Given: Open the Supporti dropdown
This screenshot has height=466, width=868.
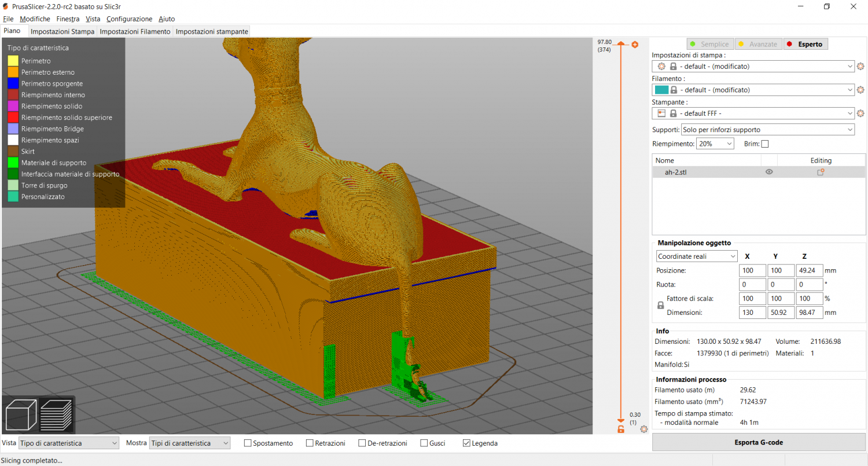Looking at the screenshot, I should coord(767,130).
